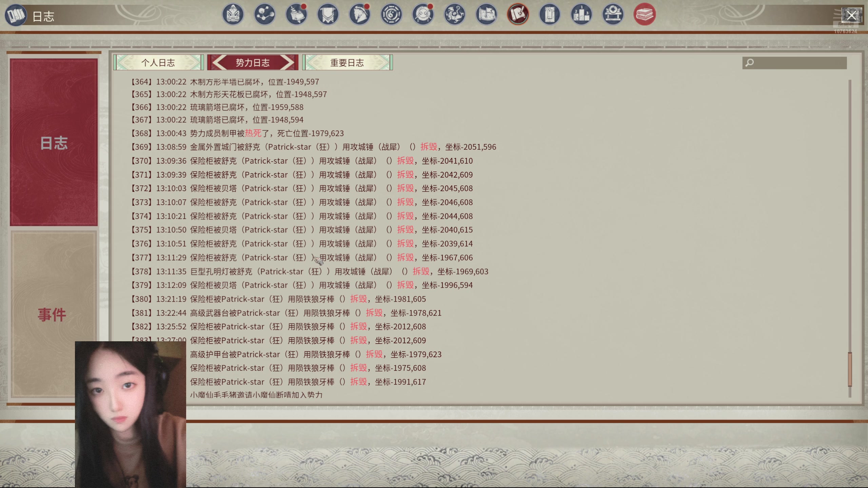Select the 日志 side panel button
Image resolution: width=868 pixels, height=488 pixels.
[x=54, y=142]
